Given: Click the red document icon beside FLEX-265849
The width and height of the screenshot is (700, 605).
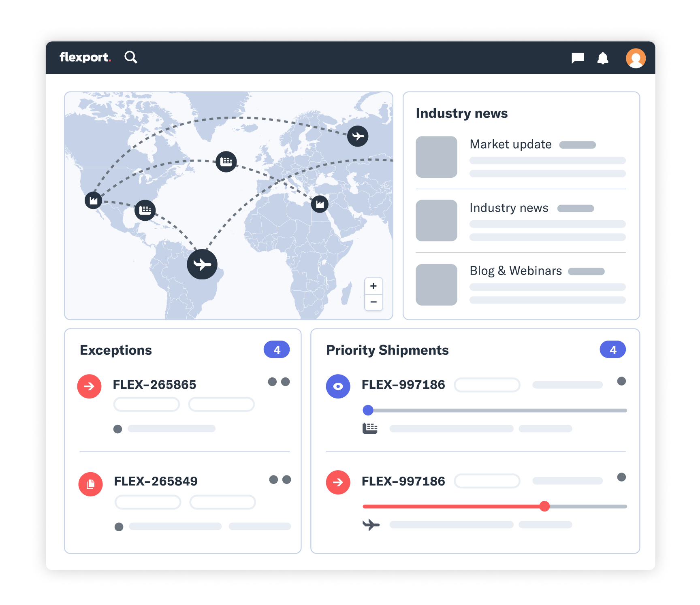Looking at the screenshot, I should coord(90,484).
